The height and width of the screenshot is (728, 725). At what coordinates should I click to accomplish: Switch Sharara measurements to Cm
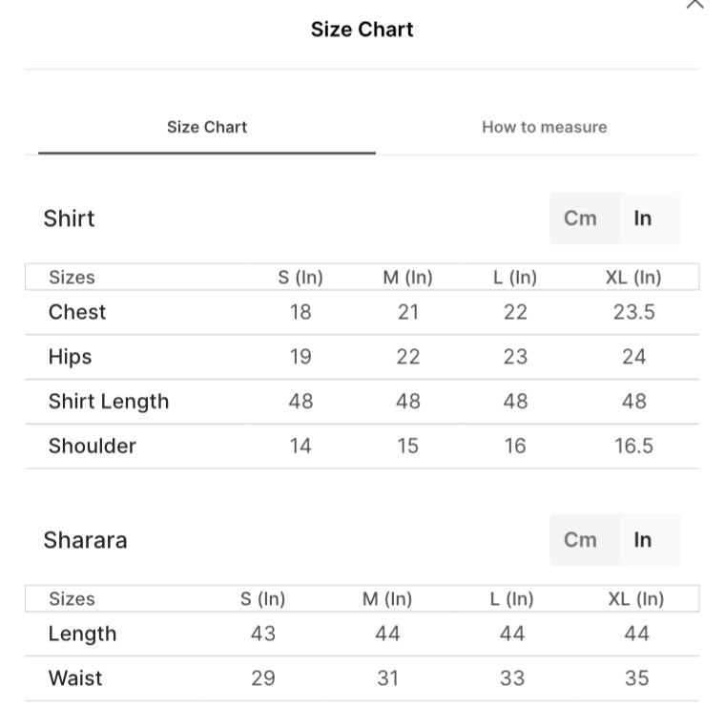(580, 540)
